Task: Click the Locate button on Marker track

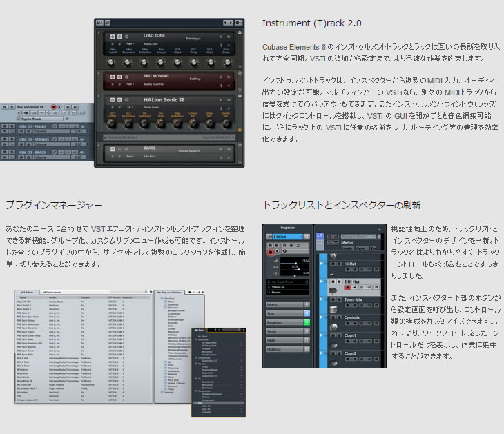Action: [x=347, y=248]
